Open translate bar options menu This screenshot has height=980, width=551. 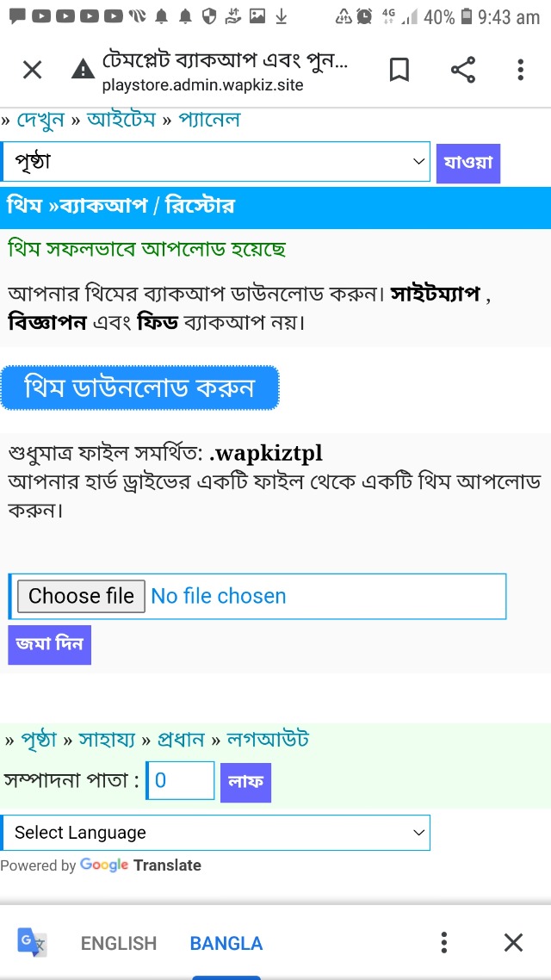(x=444, y=942)
